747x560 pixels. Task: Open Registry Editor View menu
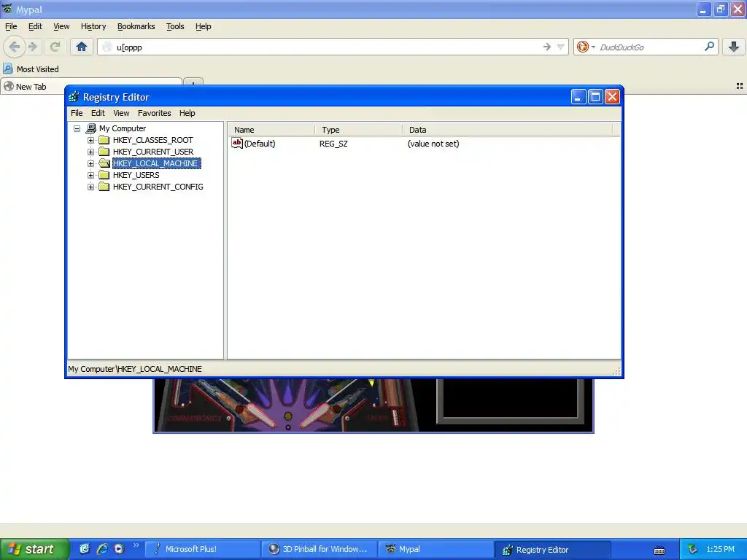coord(122,113)
